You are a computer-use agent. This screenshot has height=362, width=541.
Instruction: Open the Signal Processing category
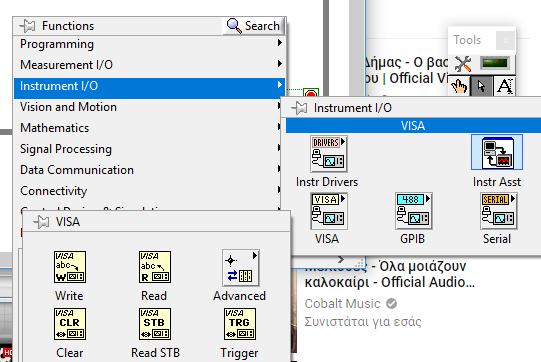click(148, 149)
